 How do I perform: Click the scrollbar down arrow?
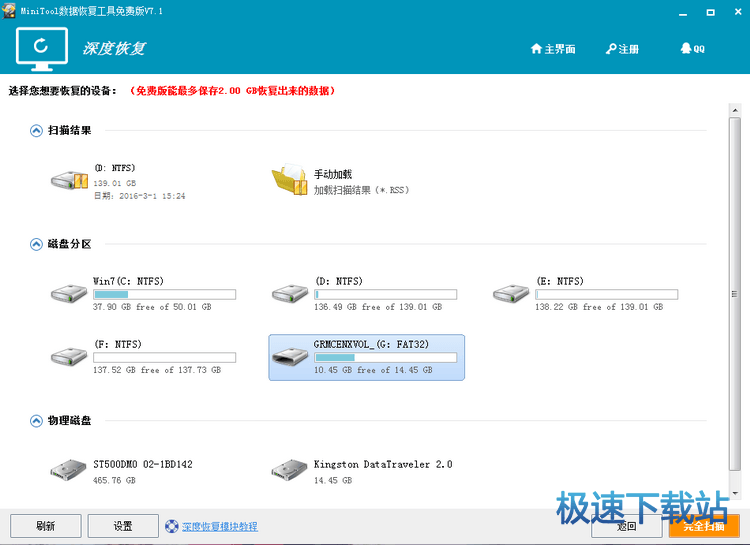point(735,493)
